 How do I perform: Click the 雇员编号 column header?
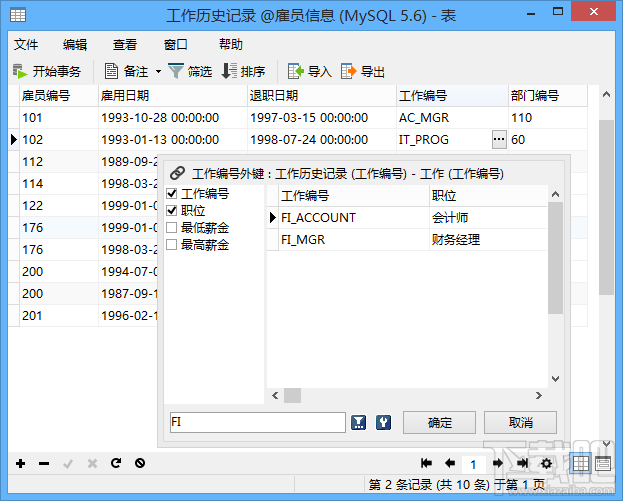(x=58, y=96)
